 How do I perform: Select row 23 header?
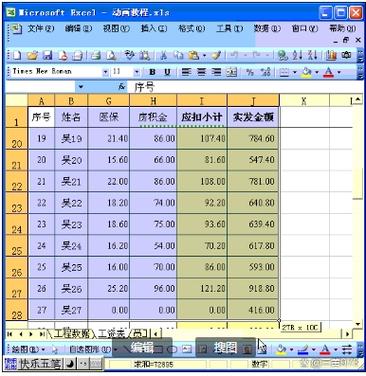17,203
